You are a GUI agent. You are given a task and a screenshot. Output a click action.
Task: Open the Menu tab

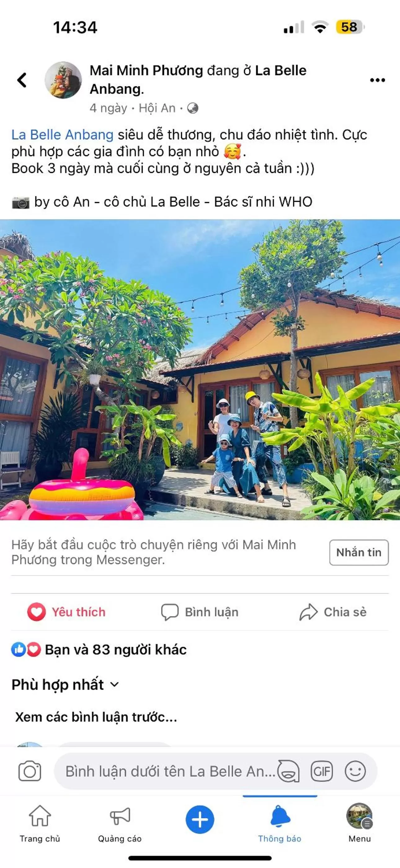tap(360, 824)
